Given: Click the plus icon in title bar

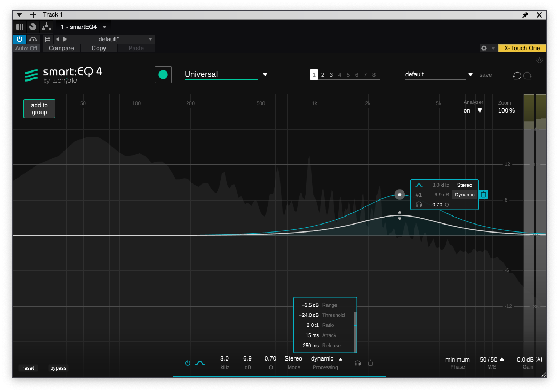Looking at the screenshot, I should coord(33,14).
